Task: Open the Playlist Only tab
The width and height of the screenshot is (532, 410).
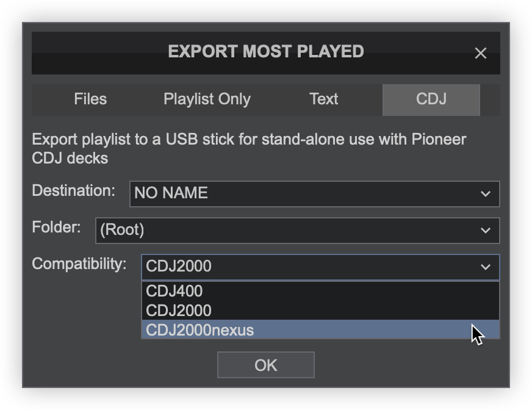Action: click(207, 99)
